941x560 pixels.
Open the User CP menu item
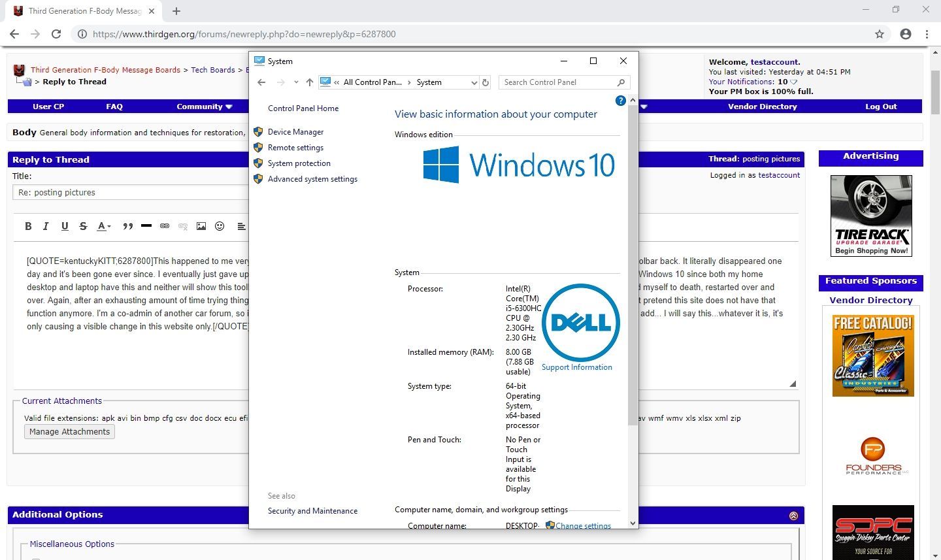[x=48, y=107]
